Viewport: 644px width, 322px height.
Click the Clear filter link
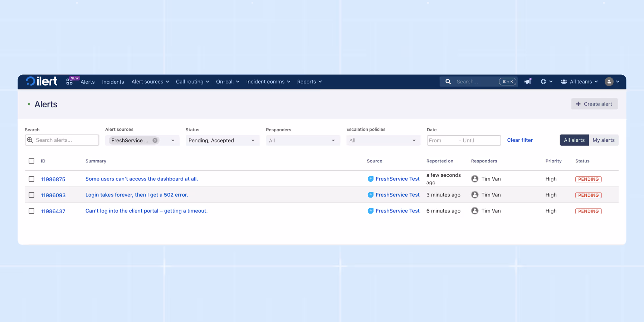point(520,140)
